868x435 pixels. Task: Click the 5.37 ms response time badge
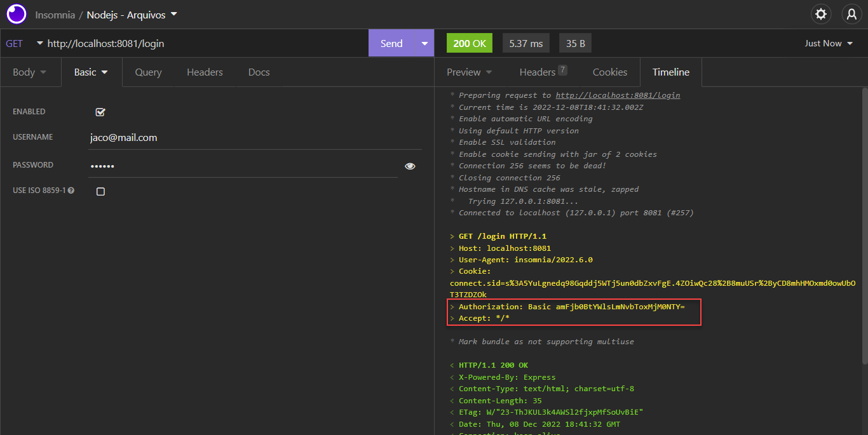click(x=526, y=43)
